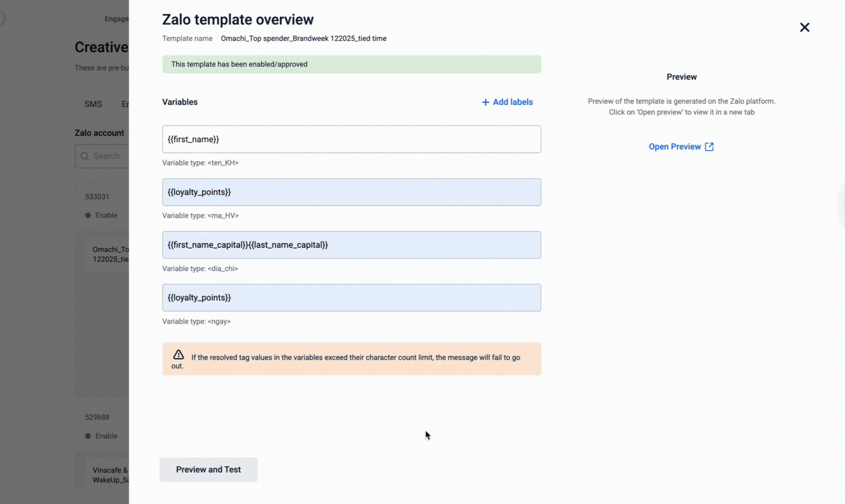The image size is (845, 504).
Task: Focus the {{loyalty_points}} field for ngay
Action: point(352,298)
